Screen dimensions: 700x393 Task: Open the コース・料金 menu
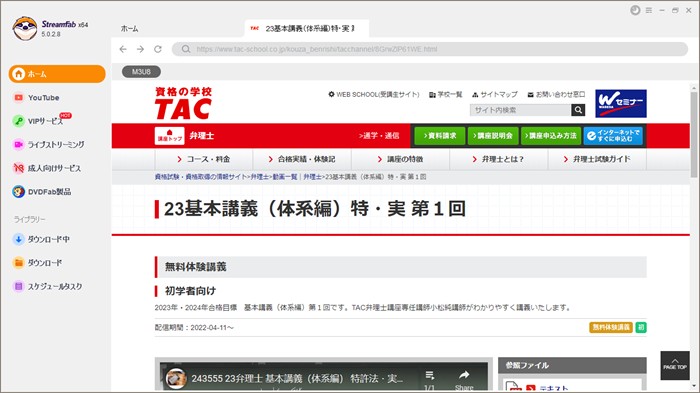pyautogui.click(x=204, y=159)
